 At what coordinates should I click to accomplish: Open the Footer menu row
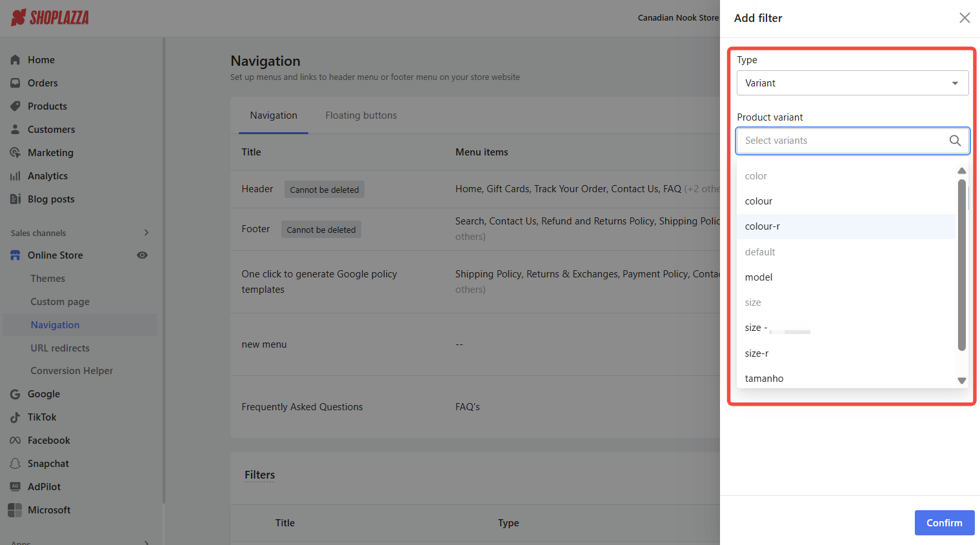475,229
